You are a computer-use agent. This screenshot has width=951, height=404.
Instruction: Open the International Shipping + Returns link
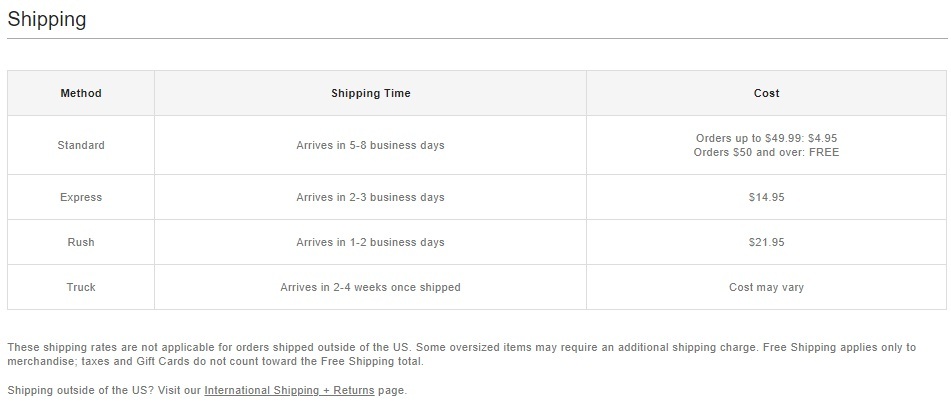click(289, 391)
